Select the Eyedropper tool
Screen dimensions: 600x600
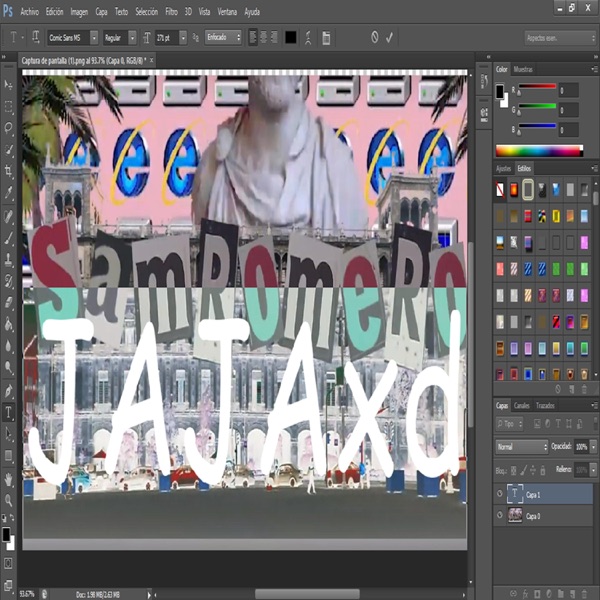[8, 192]
